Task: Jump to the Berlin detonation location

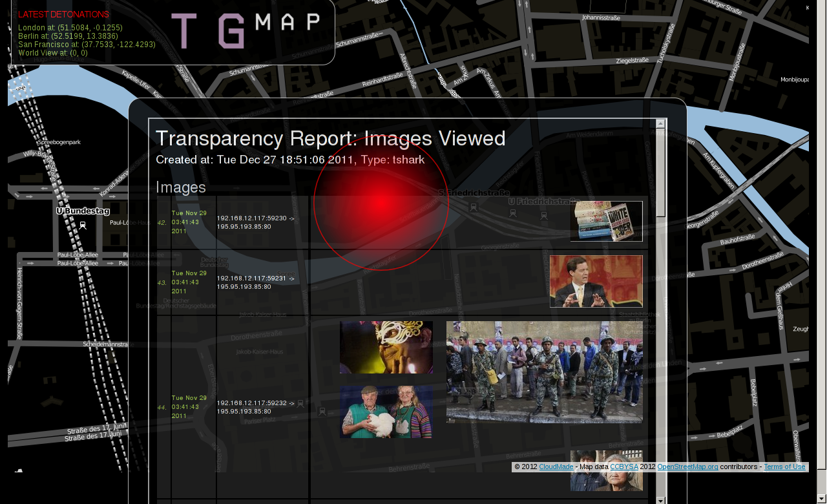Action: [68, 36]
